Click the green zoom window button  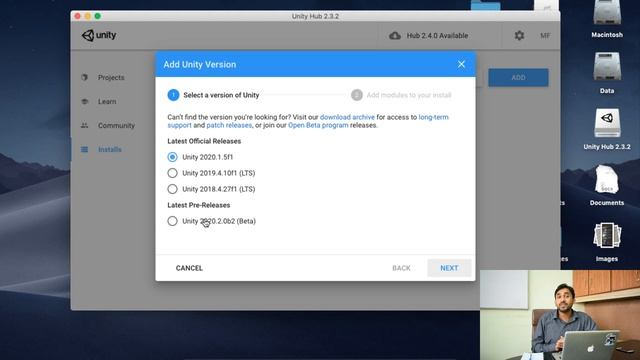pyautogui.click(x=98, y=16)
